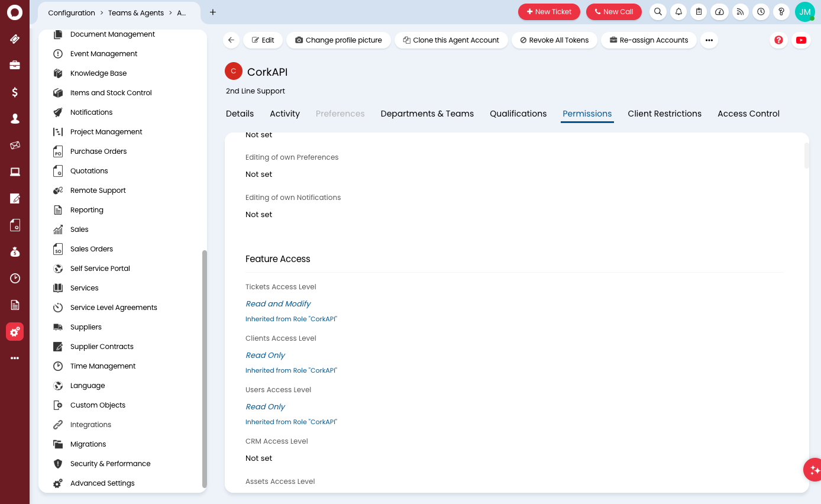Click the Edit button
The width and height of the screenshot is (821, 504).
[x=263, y=40]
